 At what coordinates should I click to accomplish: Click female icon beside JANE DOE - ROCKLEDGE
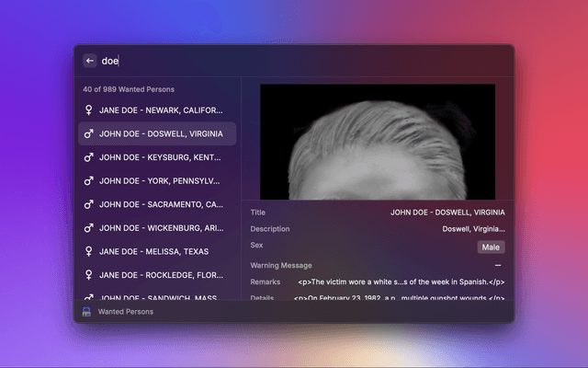tap(88, 274)
